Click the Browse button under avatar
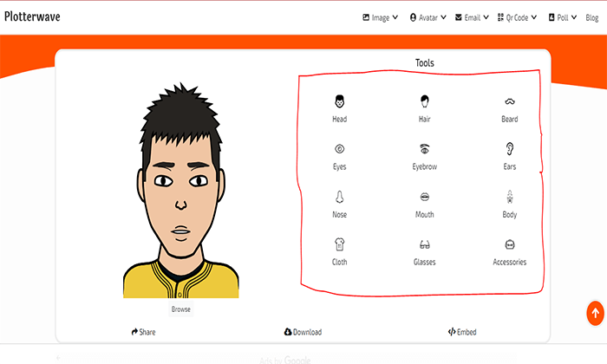607x364 pixels. (x=180, y=309)
